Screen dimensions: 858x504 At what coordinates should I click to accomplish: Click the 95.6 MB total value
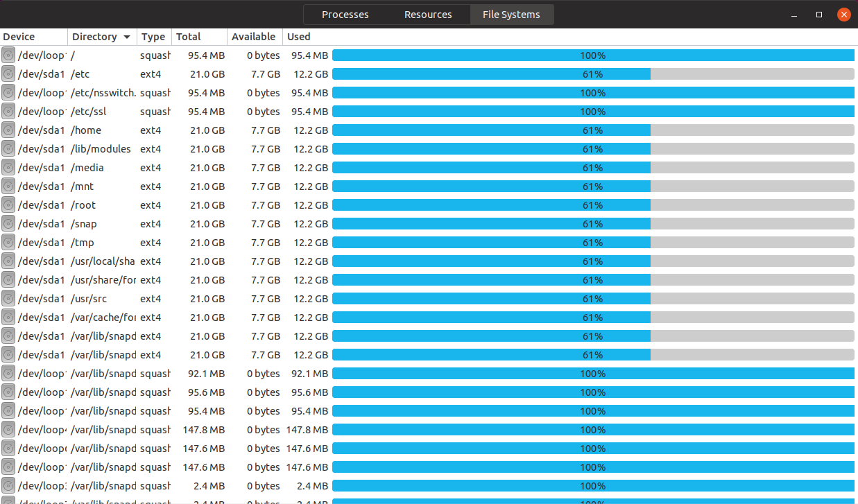207,392
